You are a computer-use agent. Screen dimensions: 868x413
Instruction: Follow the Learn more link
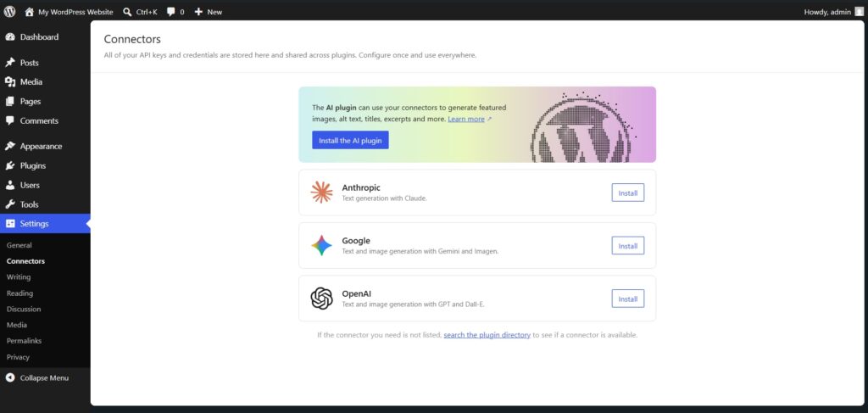pos(466,120)
